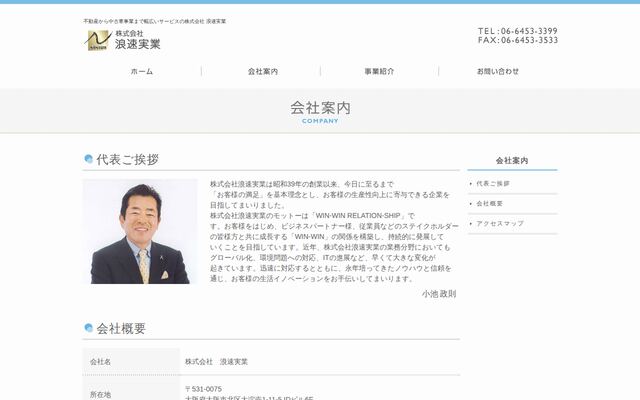Click the representative's portrait photo
This screenshot has height=400, width=640.
pos(140,231)
